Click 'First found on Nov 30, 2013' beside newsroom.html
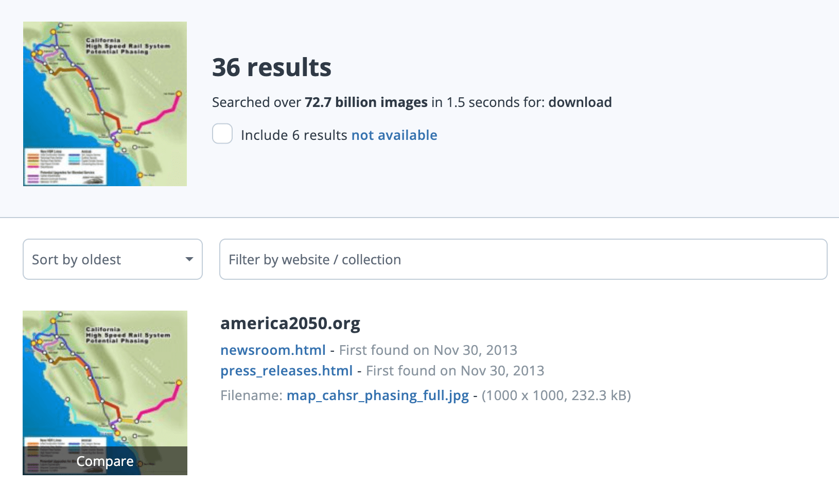This screenshot has width=839, height=504. click(428, 350)
